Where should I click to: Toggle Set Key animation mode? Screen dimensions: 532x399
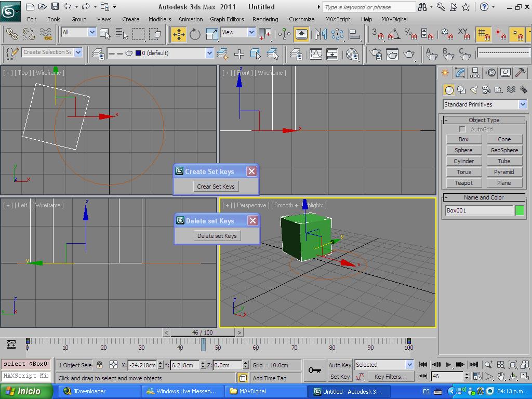click(340, 377)
